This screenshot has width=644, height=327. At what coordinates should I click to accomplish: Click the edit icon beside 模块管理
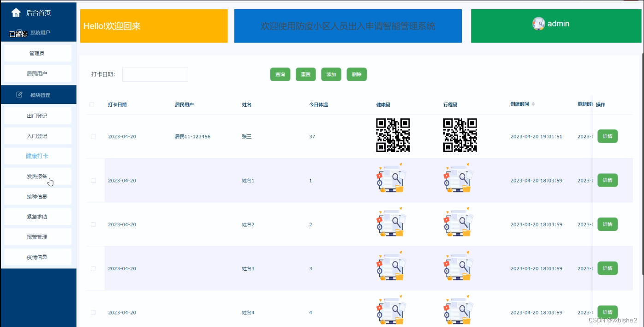(19, 95)
